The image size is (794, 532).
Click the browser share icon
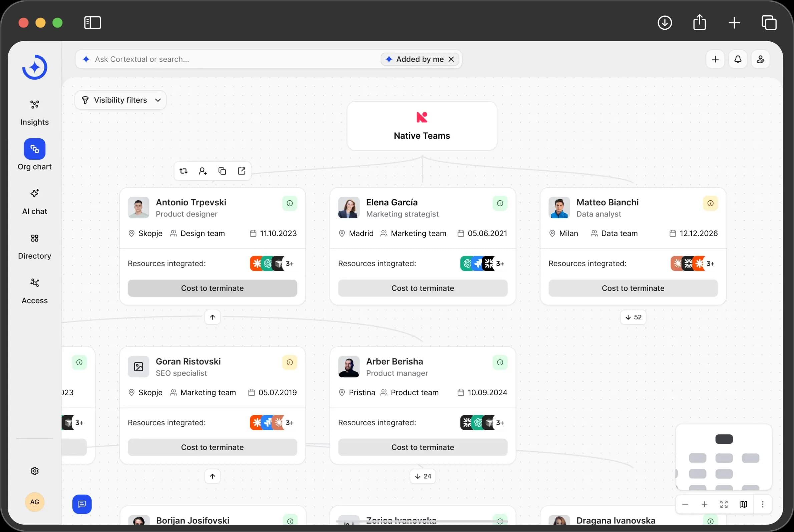point(700,22)
